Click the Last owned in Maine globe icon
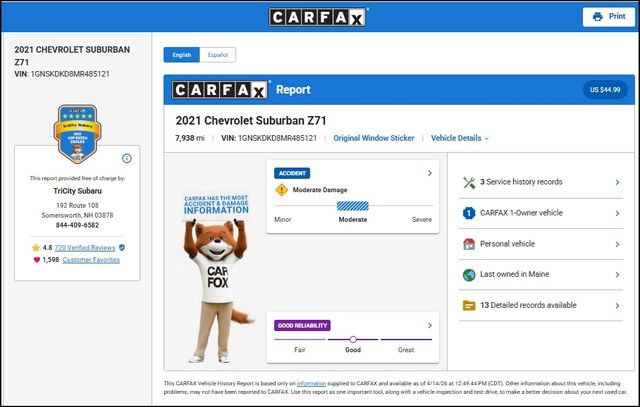This screenshot has width=640, height=407. coord(469,275)
